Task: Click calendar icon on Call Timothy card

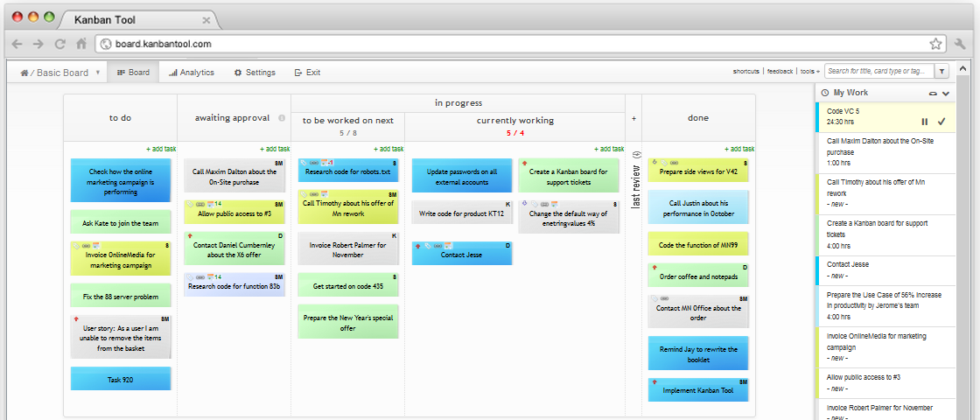Action: coord(325,194)
